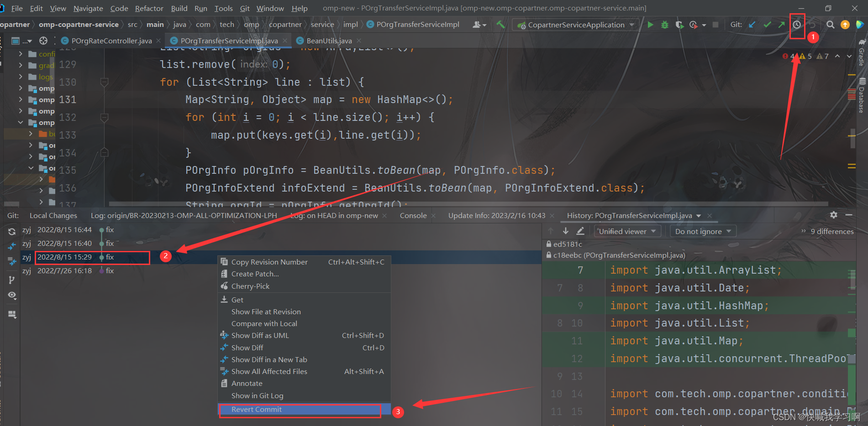
Task: Click the orange IDE update arrow icon
Action: (x=845, y=25)
